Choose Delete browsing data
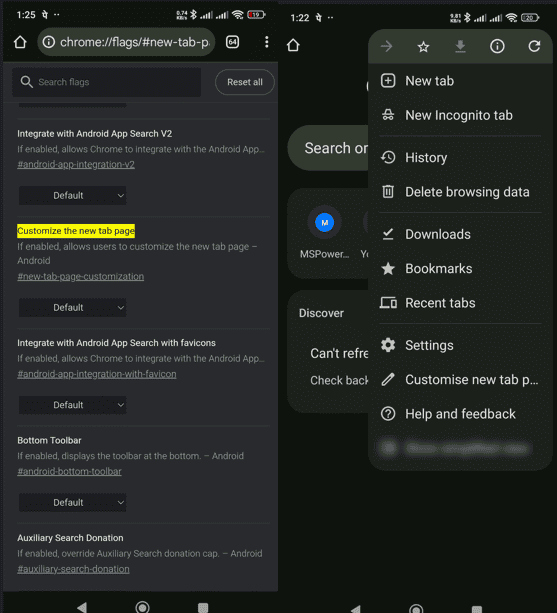This screenshot has width=557, height=613. coord(460,192)
